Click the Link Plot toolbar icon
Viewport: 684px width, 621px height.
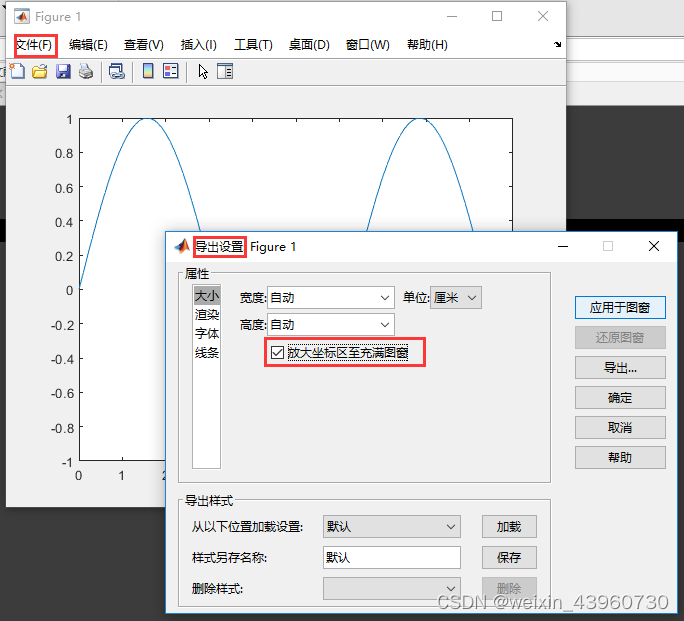coord(117,71)
